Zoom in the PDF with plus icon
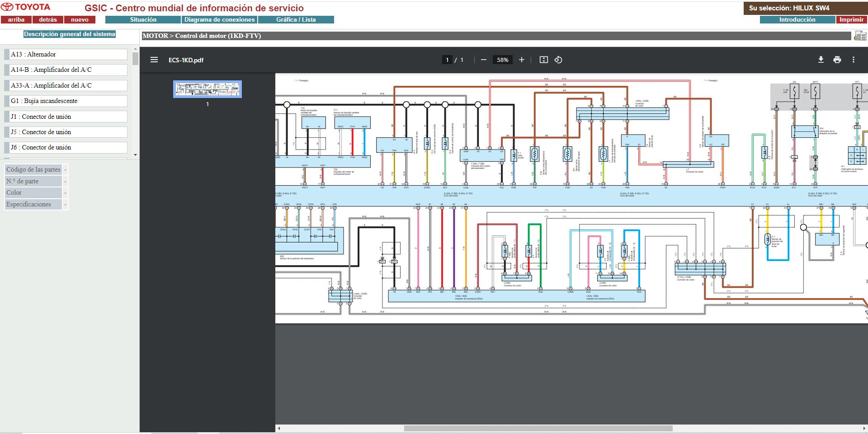Viewport: 868px width, 434px height. point(522,60)
